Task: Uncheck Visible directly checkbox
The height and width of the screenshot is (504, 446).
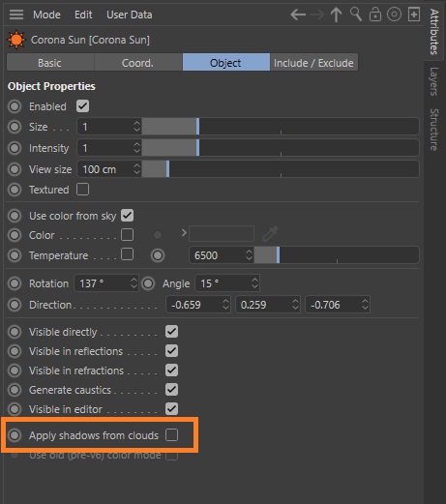Action: (171, 332)
